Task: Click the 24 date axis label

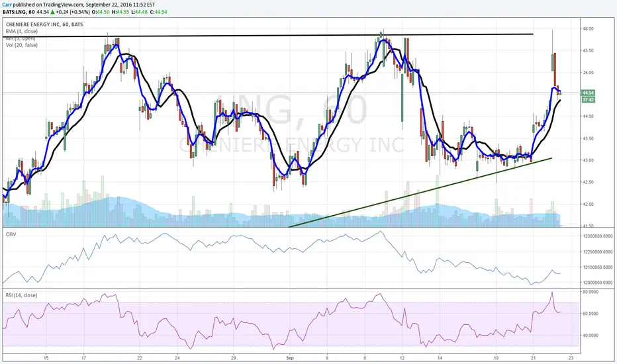Action: click(x=177, y=358)
